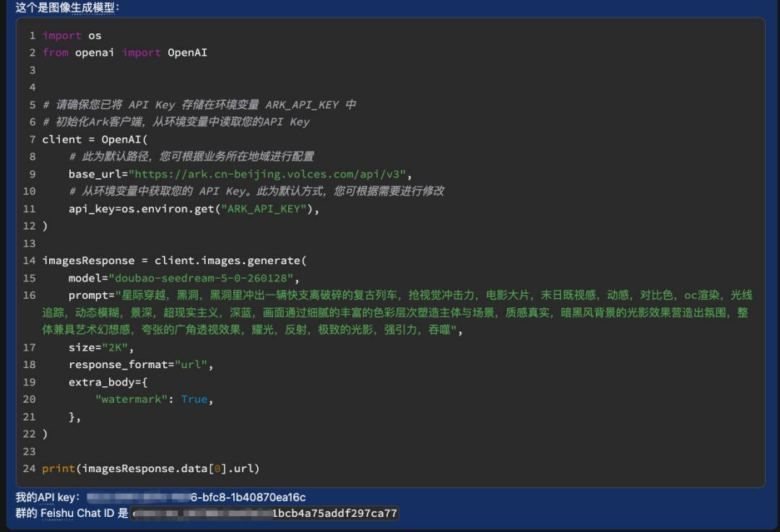Click line number 20 in the gutter
The width and height of the screenshot is (780, 532).
(x=30, y=399)
